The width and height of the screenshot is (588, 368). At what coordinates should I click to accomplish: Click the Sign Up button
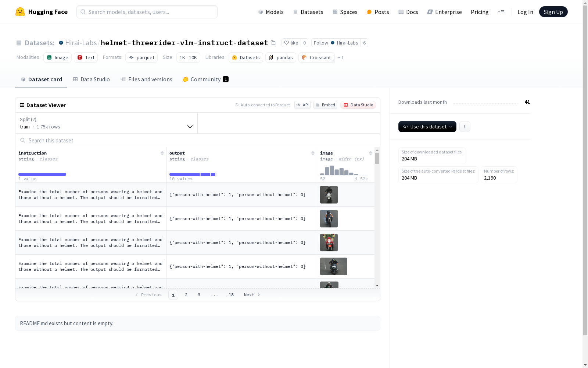(x=553, y=12)
